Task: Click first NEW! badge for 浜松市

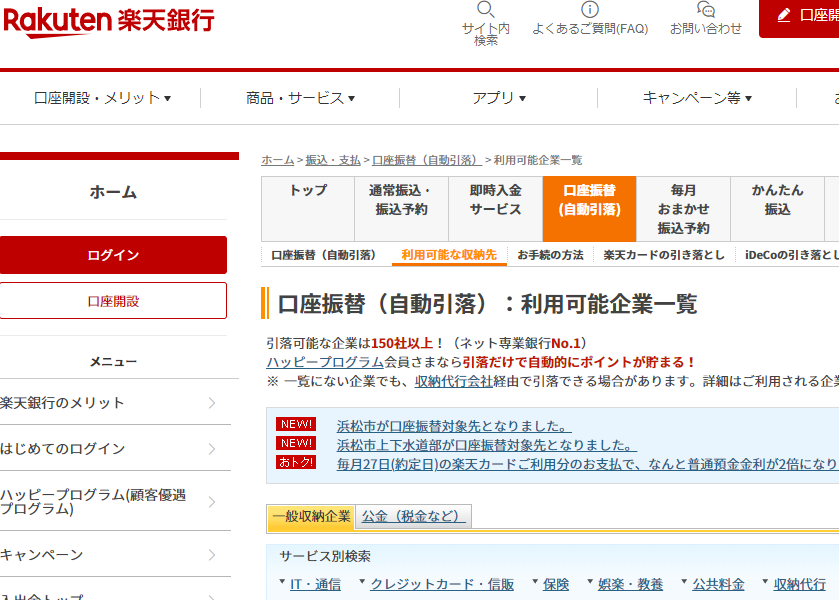Action: tap(296, 424)
